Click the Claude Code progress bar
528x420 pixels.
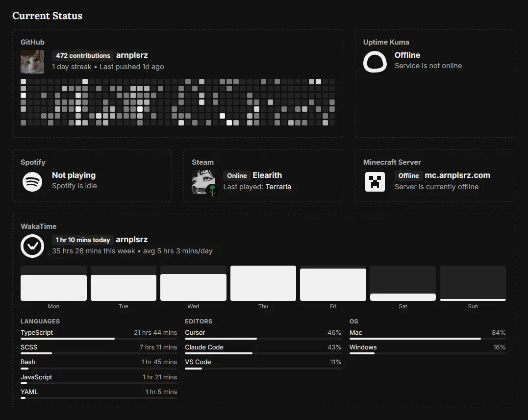[263, 353]
